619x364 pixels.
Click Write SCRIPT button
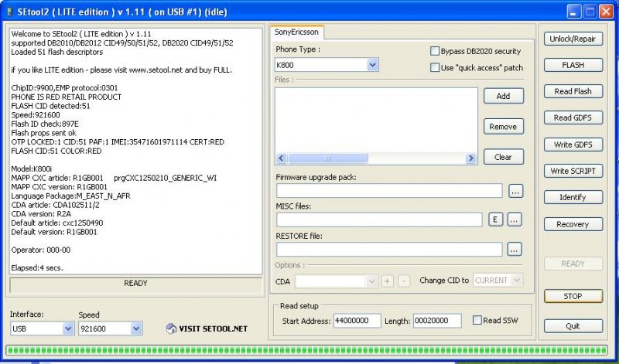pyautogui.click(x=573, y=171)
